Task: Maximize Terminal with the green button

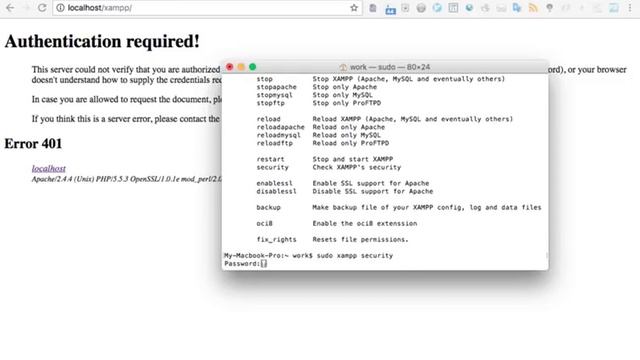Action: pos(252,67)
